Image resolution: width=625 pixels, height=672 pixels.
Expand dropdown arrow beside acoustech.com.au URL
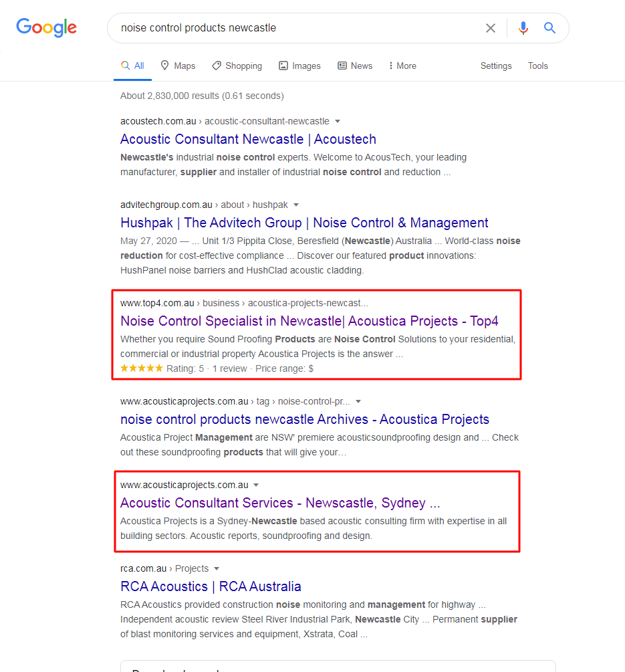(x=338, y=121)
